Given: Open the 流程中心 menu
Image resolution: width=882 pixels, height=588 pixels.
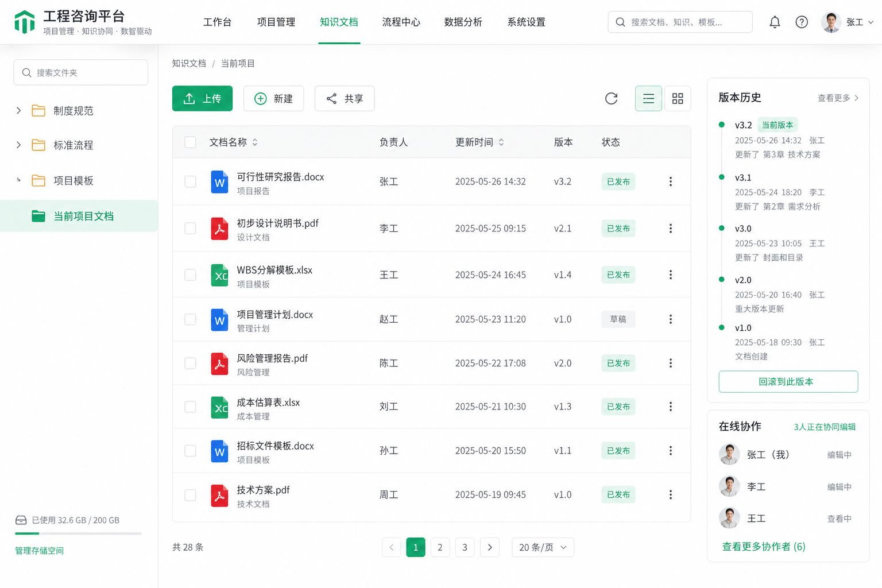Looking at the screenshot, I should tap(401, 22).
